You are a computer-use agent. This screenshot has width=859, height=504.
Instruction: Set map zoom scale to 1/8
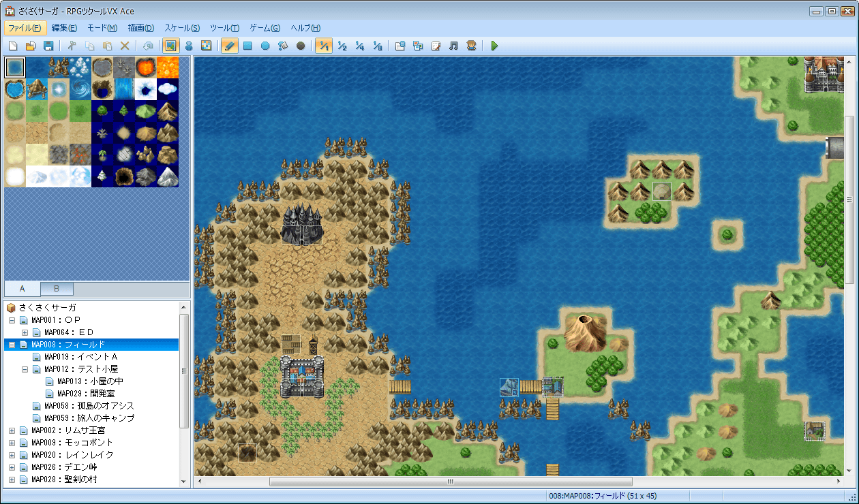pyautogui.click(x=377, y=46)
